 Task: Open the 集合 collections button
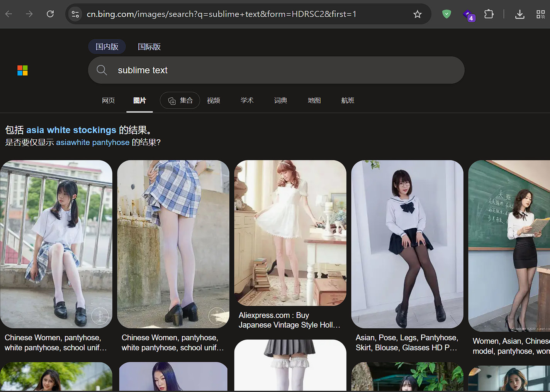click(180, 100)
